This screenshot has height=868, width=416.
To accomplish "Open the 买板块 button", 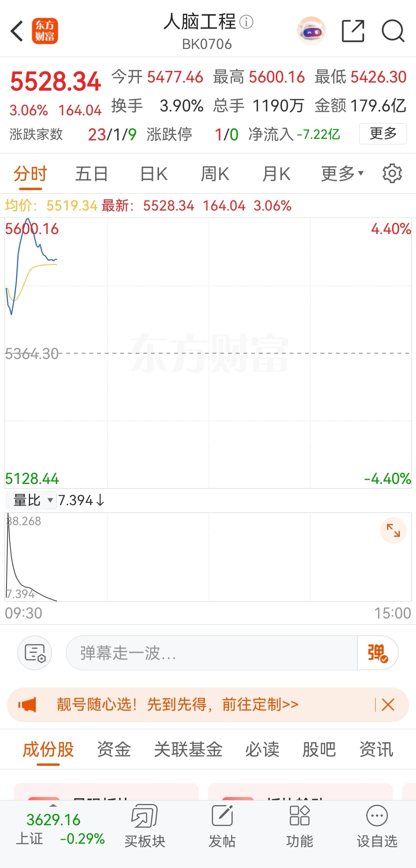I will click(x=145, y=826).
